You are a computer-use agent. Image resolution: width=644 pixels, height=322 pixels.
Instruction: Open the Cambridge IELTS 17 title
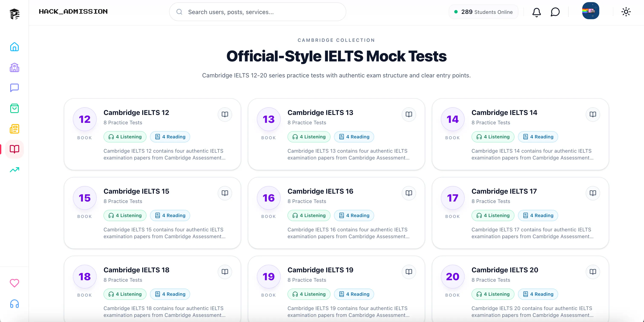click(504, 191)
